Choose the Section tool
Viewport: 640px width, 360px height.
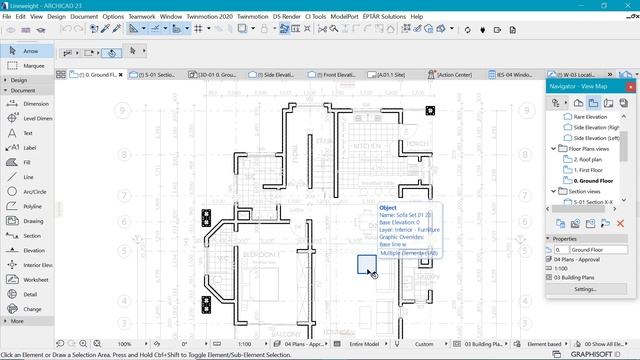(x=27, y=236)
